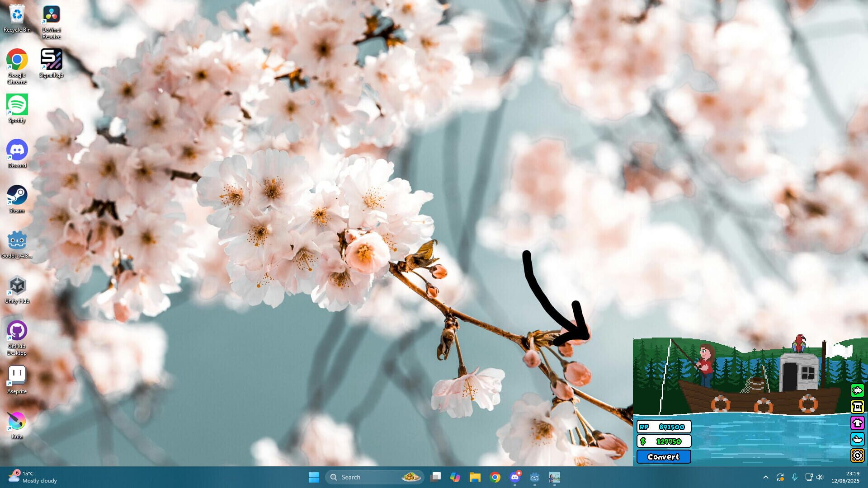Open the Mostly cloudy weather widget
Image resolution: width=868 pixels, height=488 pixels.
click(32, 477)
